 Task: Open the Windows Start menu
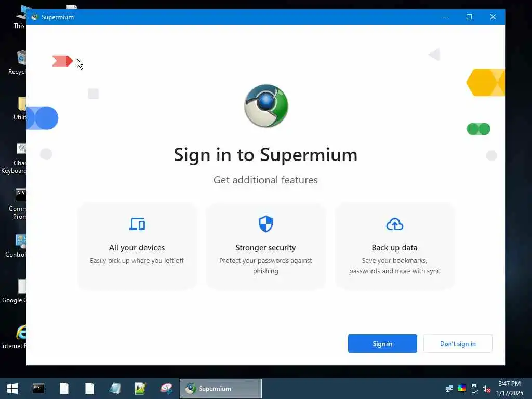[12, 389]
